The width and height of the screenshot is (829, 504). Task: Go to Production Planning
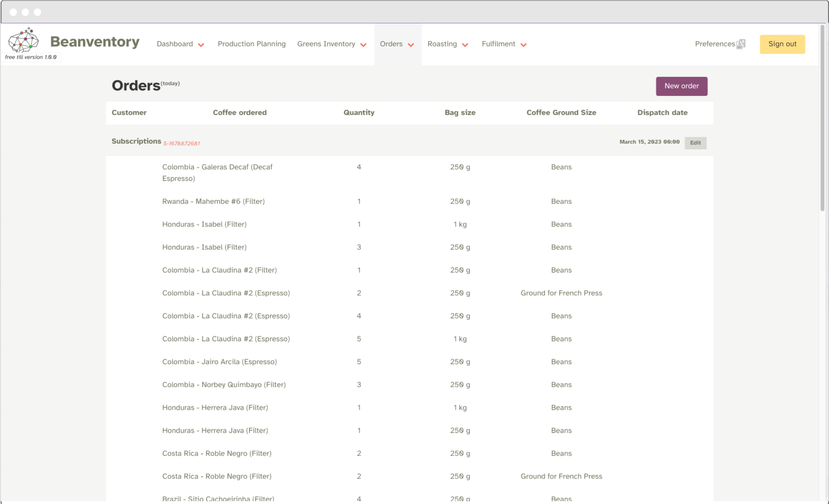[251, 44]
